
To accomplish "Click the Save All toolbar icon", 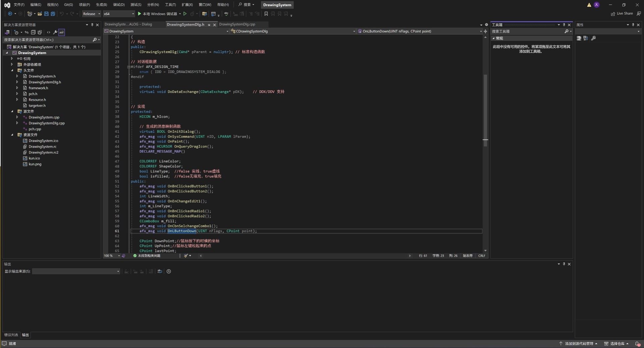I will point(53,14).
